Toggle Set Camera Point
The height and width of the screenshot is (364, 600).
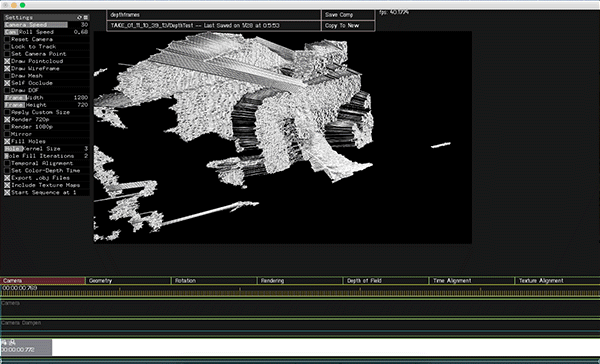(7, 54)
